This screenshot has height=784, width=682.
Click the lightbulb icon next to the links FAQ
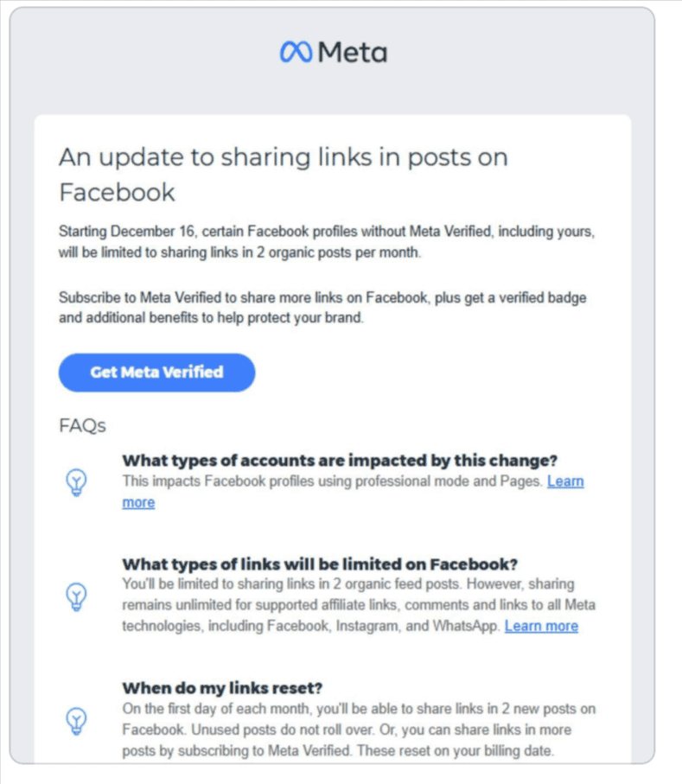(x=76, y=597)
